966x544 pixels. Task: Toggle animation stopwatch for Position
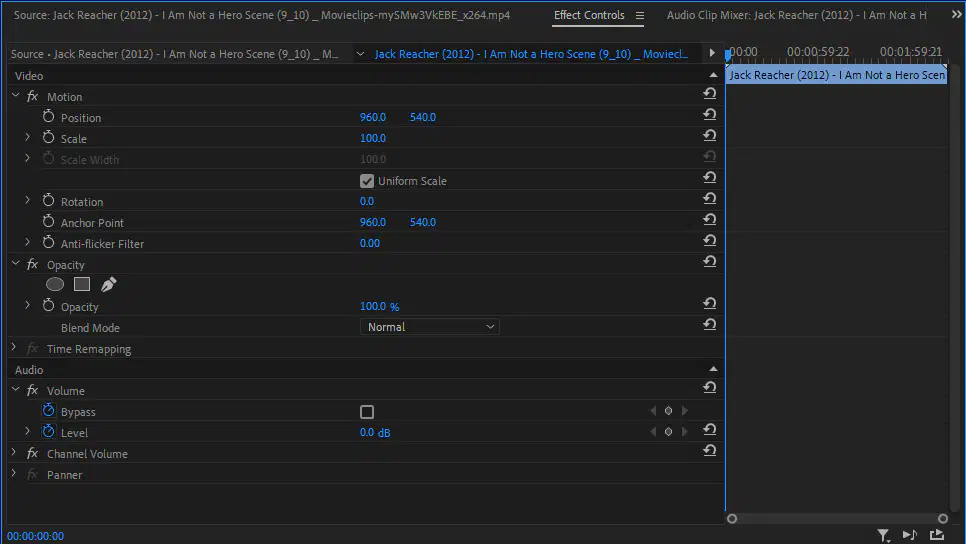point(48,116)
